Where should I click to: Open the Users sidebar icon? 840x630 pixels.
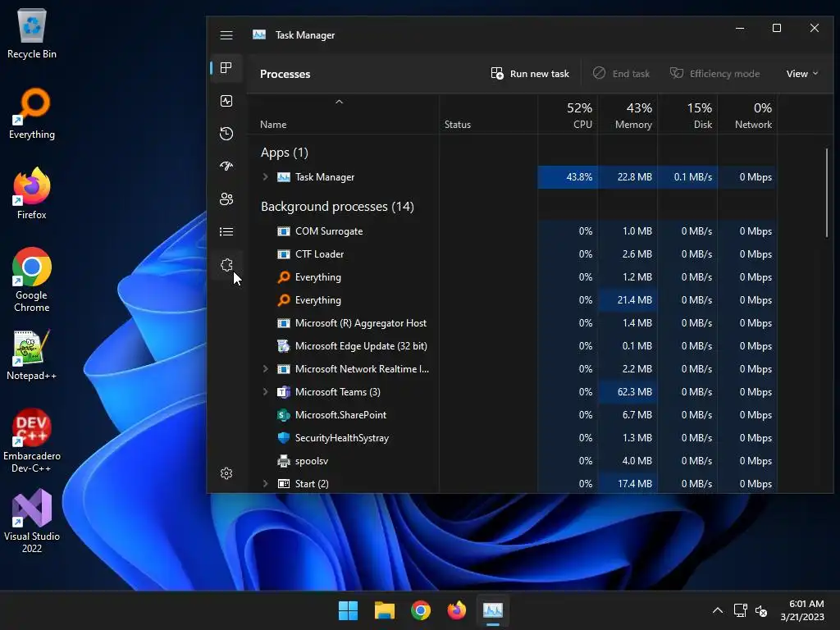click(226, 199)
